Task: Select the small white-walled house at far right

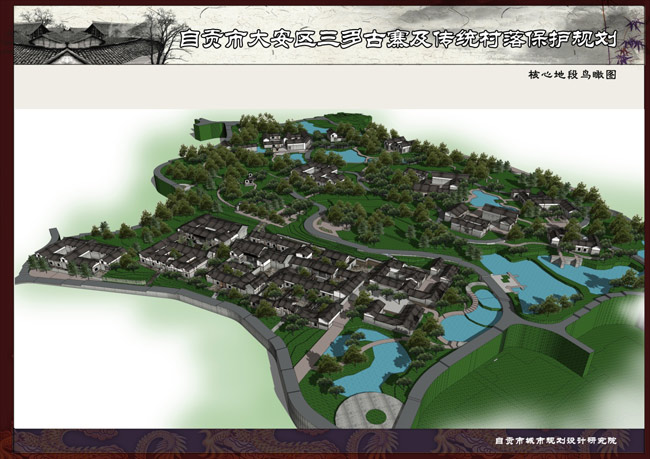Action: [x=587, y=243]
